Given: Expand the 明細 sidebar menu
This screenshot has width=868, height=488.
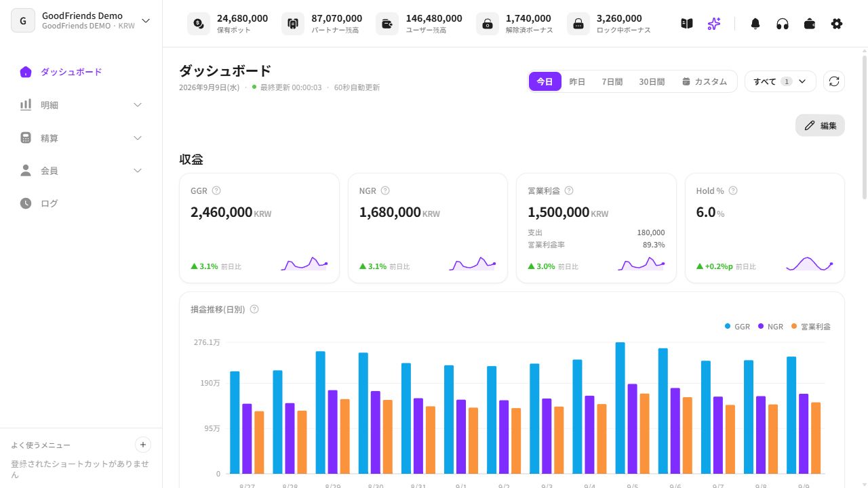Looking at the screenshot, I should coord(138,105).
